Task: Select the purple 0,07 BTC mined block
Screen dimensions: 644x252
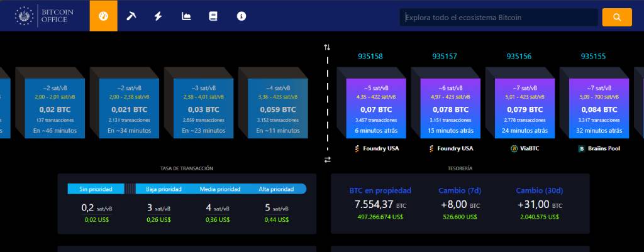Action: 376,108
